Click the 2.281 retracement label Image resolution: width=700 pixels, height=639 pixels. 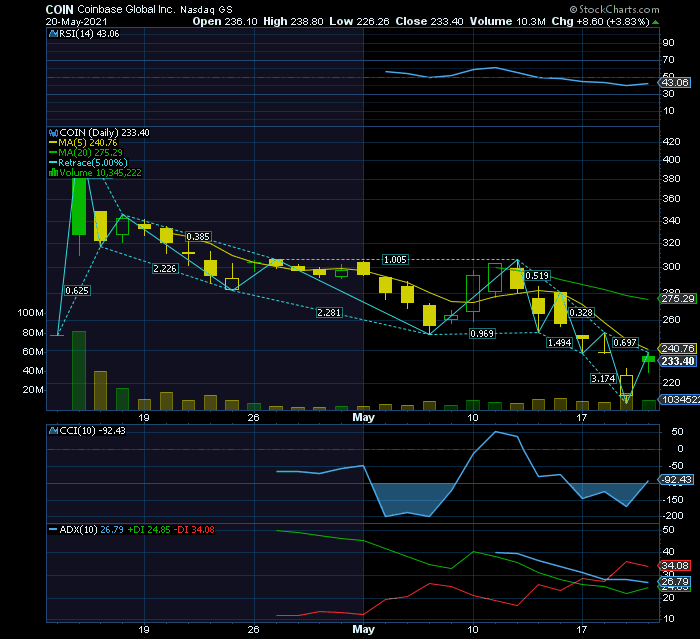329,313
